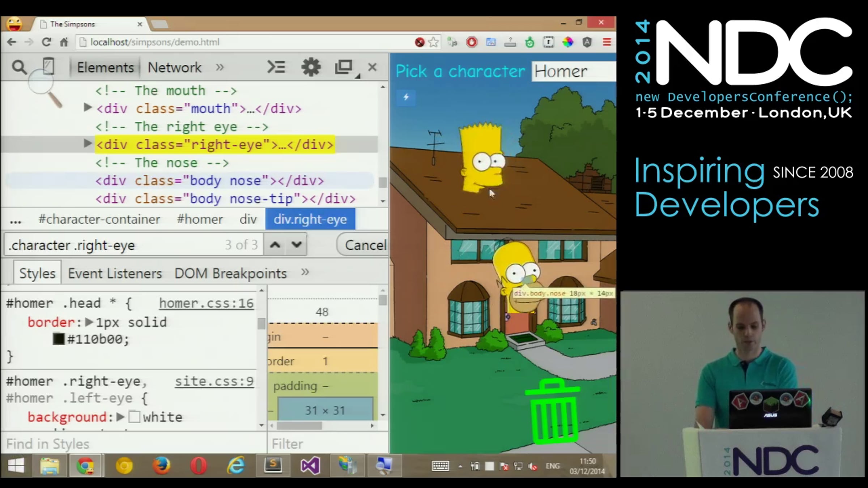868x488 pixels.
Task: Switch to the Network tab
Action: click(x=174, y=68)
